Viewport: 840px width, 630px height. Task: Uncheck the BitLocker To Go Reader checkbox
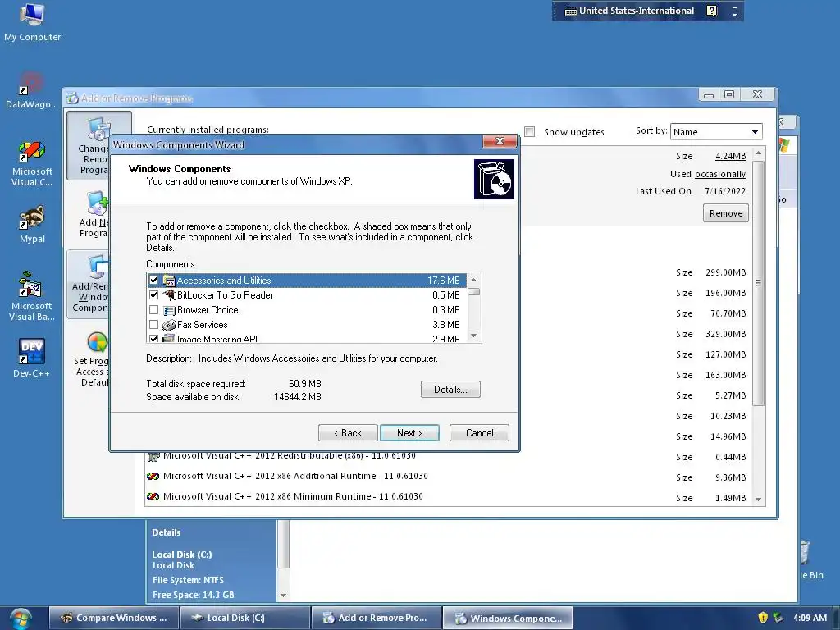click(x=153, y=295)
